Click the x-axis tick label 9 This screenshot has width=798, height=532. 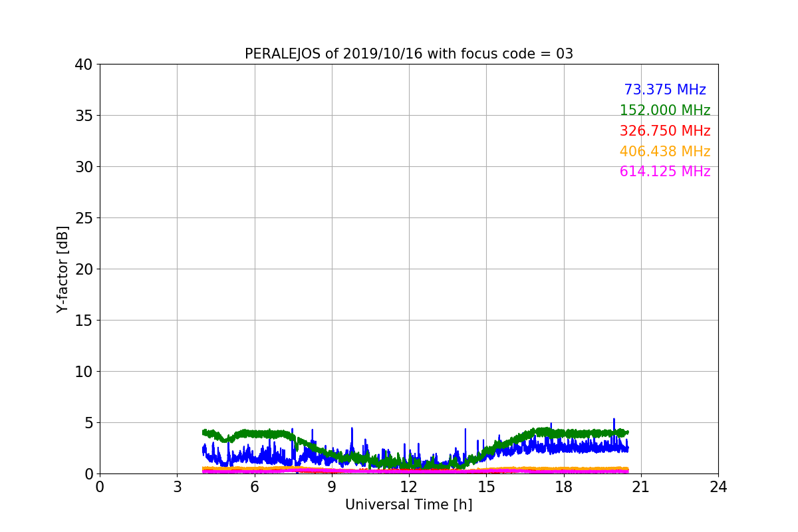332,487
